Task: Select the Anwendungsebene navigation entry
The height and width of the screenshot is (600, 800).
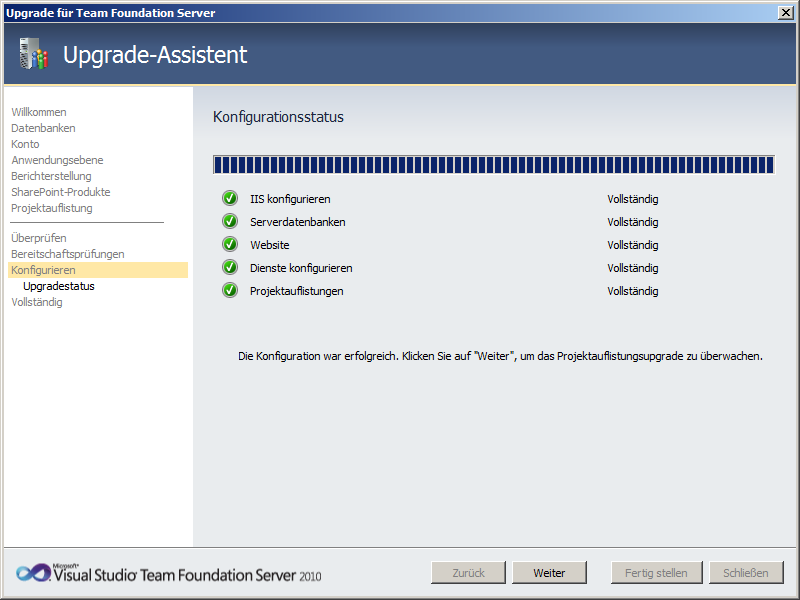Action: (57, 160)
